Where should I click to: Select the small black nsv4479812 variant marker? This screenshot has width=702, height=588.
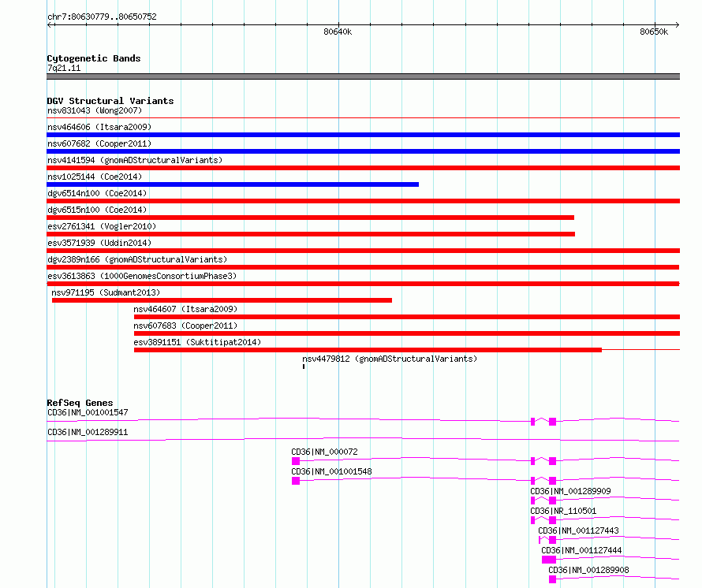coord(304,367)
